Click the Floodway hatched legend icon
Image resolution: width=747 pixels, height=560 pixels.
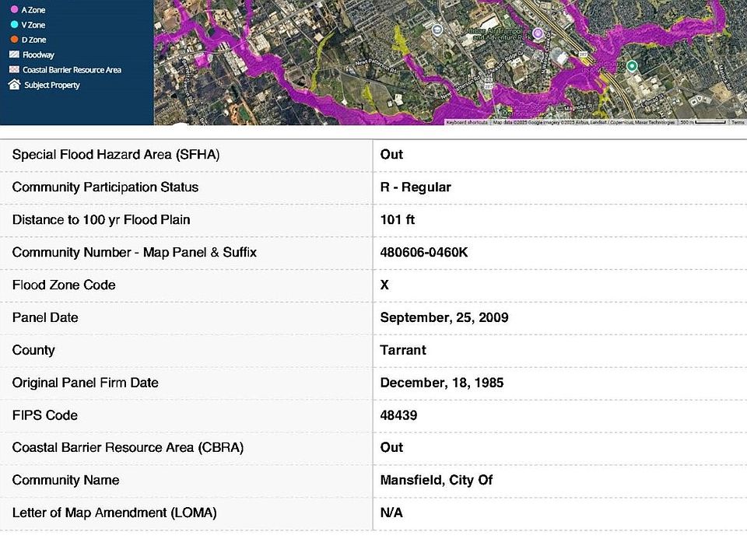pos(14,55)
